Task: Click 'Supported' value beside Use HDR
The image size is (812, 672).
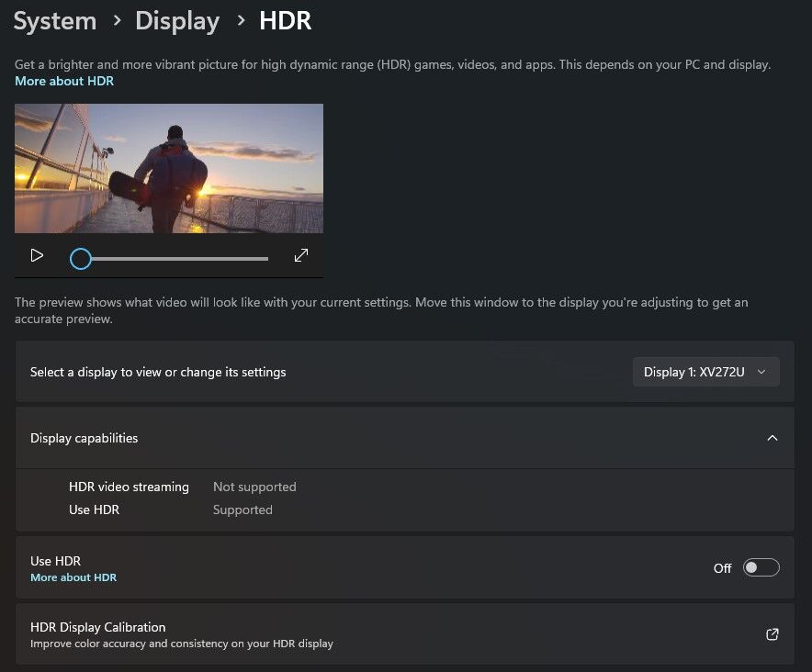Action: click(242, 510)
